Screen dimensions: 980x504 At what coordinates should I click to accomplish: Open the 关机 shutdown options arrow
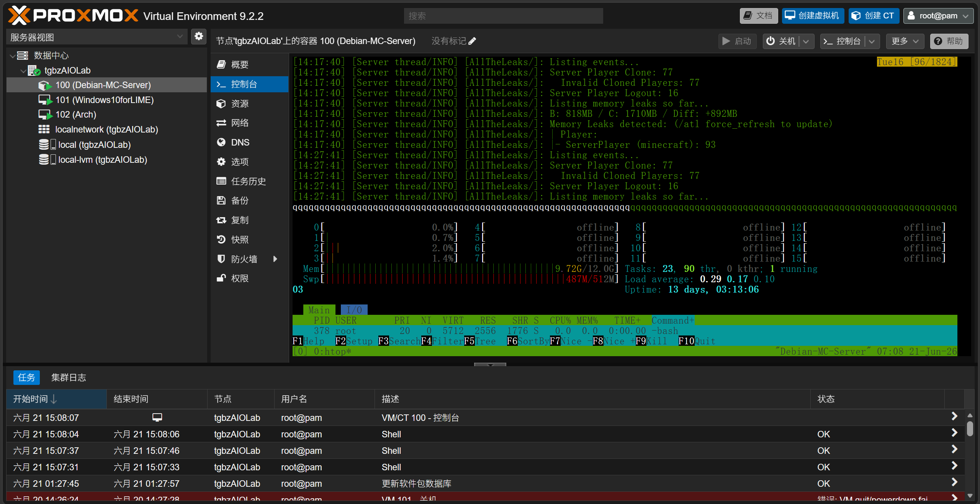(806, 41)
